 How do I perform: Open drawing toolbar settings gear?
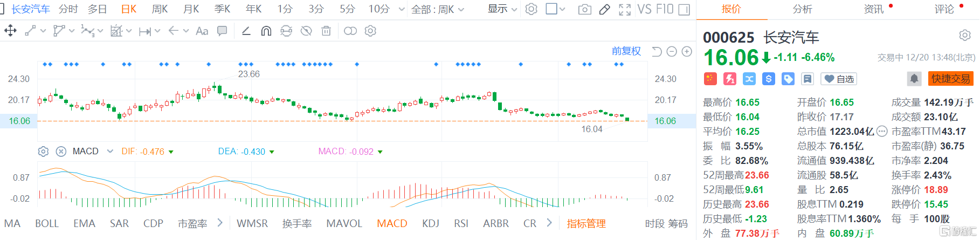tap(370, 31)
